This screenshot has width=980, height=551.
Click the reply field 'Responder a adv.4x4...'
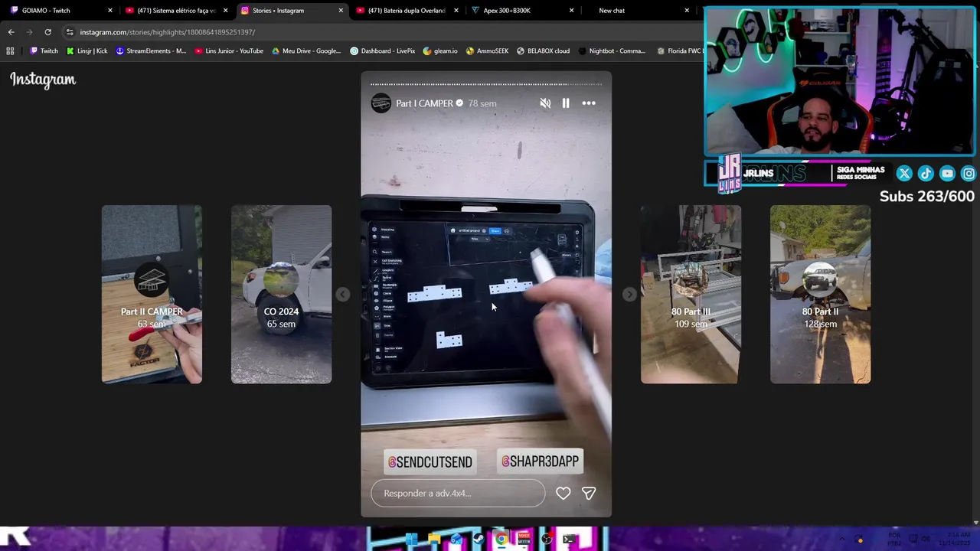(458, 494)
